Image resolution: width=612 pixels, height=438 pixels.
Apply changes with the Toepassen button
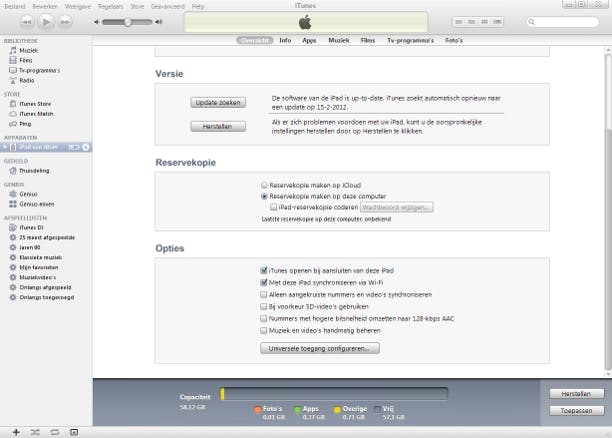[x=576, y=411]
